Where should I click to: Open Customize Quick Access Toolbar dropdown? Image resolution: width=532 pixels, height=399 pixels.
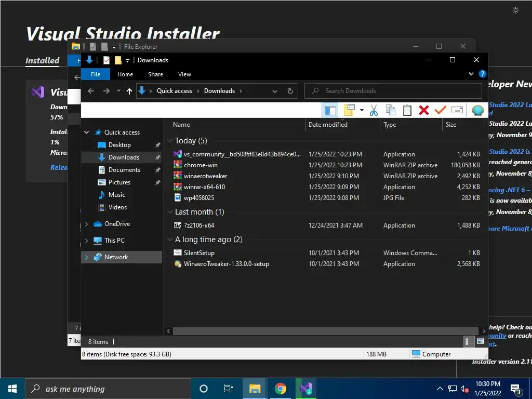click(x=128, y=60)
